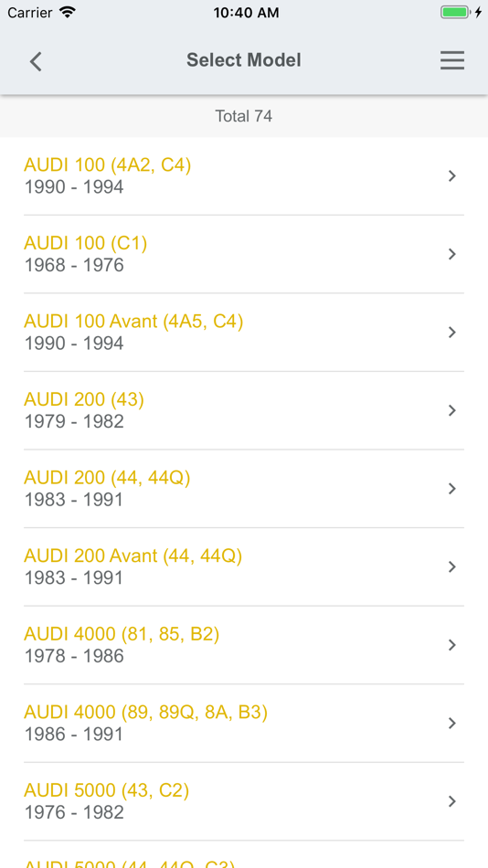Image resolution: width=488 pixels, height=868 pixels.
Task: Tap the battery icon in status bar
Action: point(455,12)
